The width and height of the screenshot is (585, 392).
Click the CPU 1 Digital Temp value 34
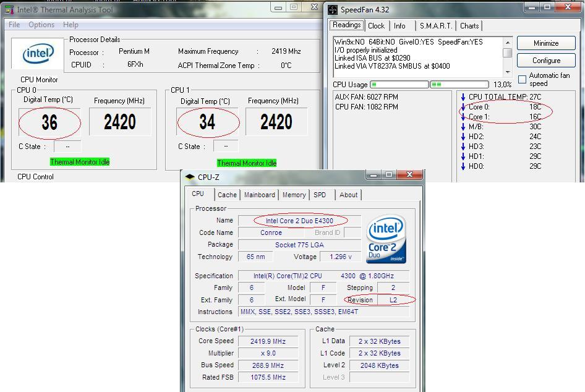(207, 122)
